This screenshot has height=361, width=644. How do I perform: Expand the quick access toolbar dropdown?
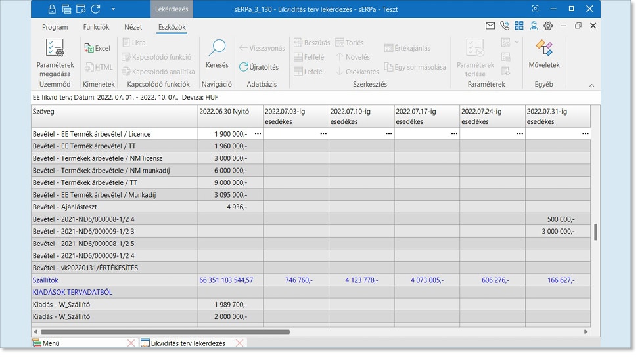[113, 9]
